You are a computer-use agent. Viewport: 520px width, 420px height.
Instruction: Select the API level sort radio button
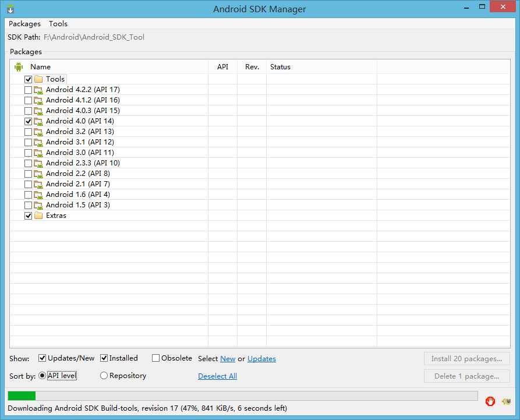[x=42, y=376]
